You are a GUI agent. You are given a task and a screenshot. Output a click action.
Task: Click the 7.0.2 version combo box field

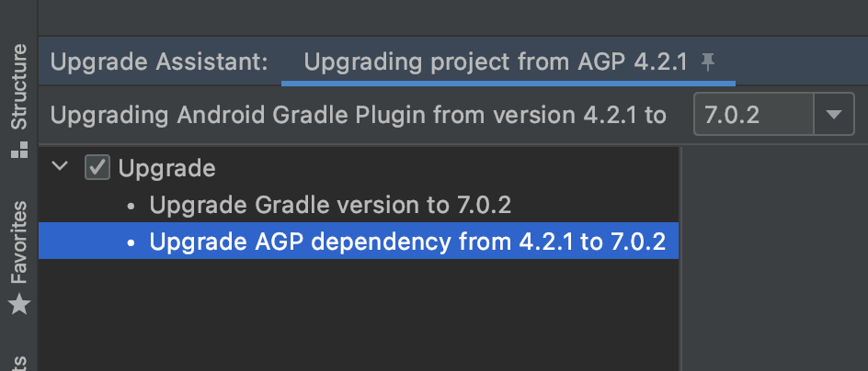tap(753, 116)
